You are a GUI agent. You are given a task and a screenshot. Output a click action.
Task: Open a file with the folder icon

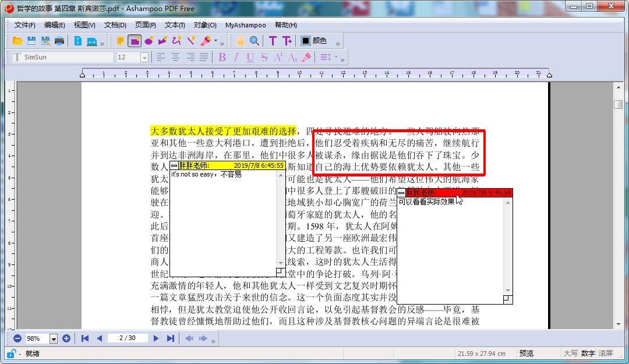[x=17, y=41]
